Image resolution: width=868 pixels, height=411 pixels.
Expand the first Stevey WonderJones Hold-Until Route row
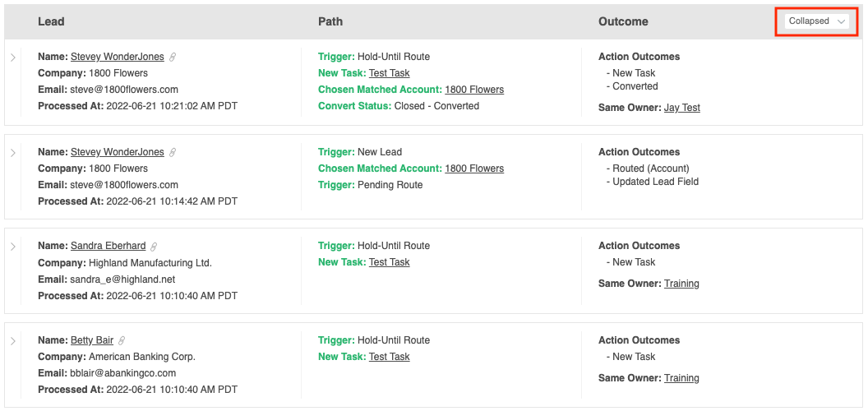pyautogui.click(x=13, y=57)
